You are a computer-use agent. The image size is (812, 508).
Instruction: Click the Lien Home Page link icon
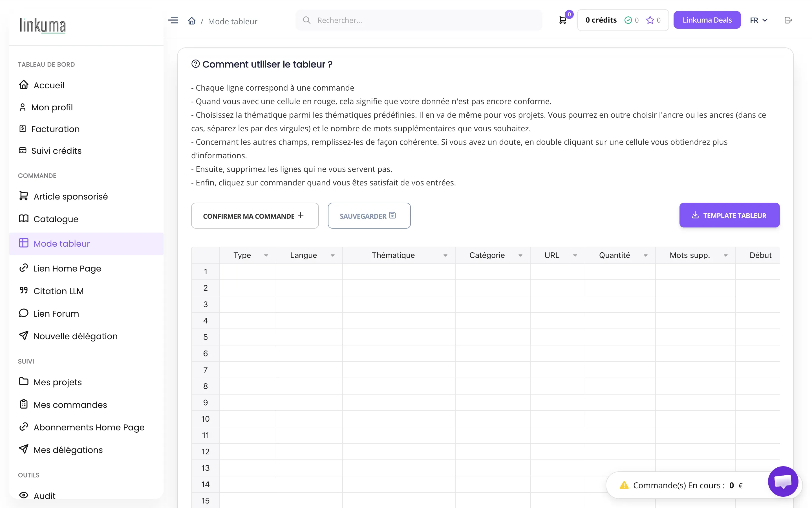pos(23,268)
